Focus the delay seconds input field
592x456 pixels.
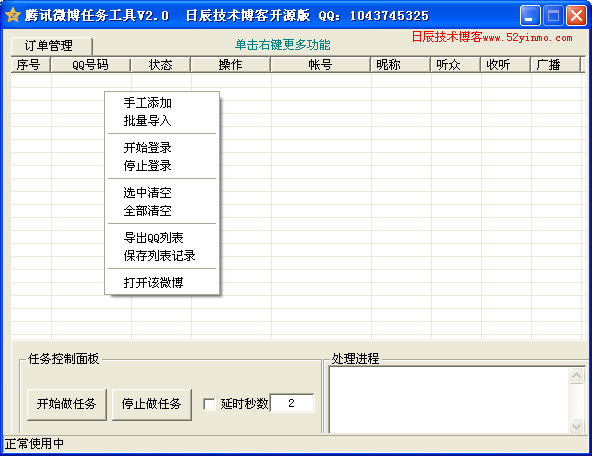pyautogui.click(x=291, y=403)
